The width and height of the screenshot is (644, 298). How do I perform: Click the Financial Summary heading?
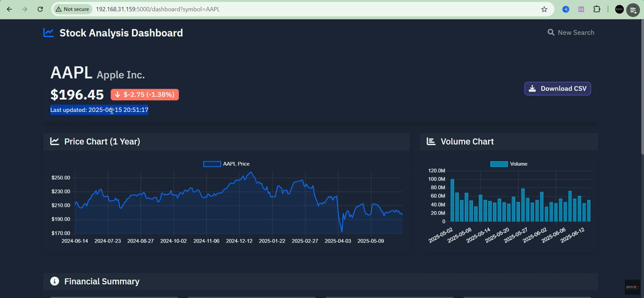102,281
